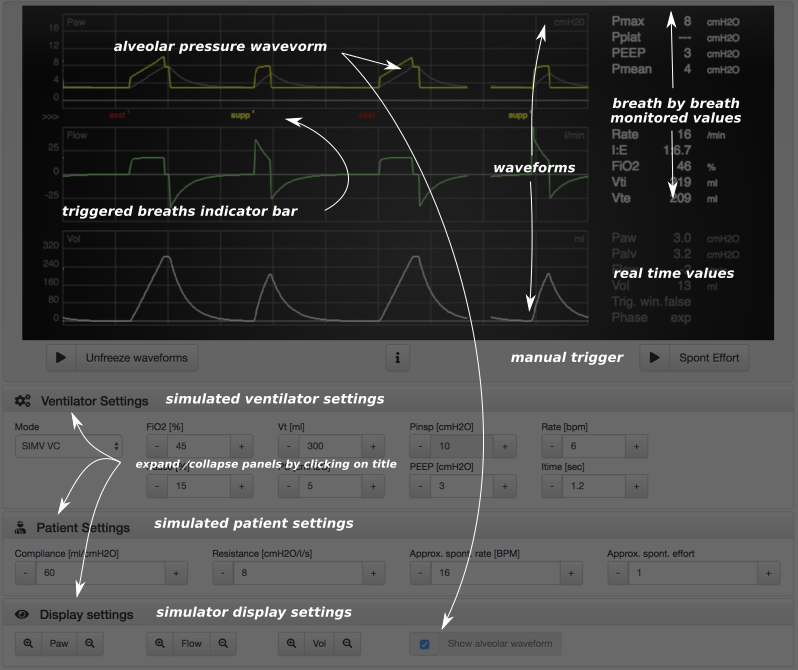Decrease PEEP with the minus button

pos(419,486)
